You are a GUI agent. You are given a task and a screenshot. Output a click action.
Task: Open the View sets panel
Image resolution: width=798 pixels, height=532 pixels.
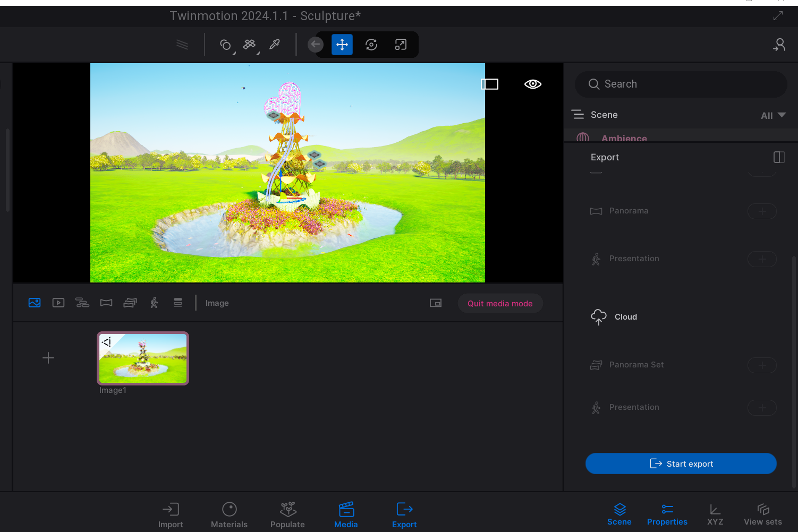[x=763, y=514]
